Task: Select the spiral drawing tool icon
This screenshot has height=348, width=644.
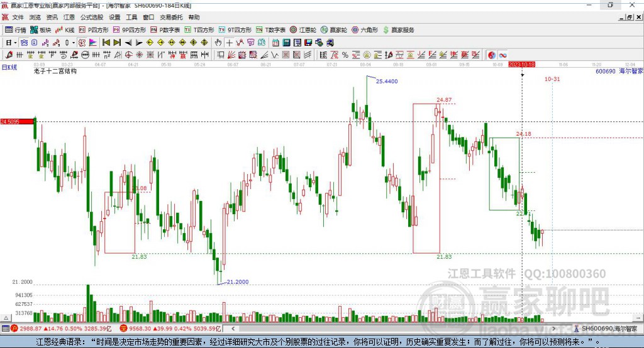Action: point(64,55)
